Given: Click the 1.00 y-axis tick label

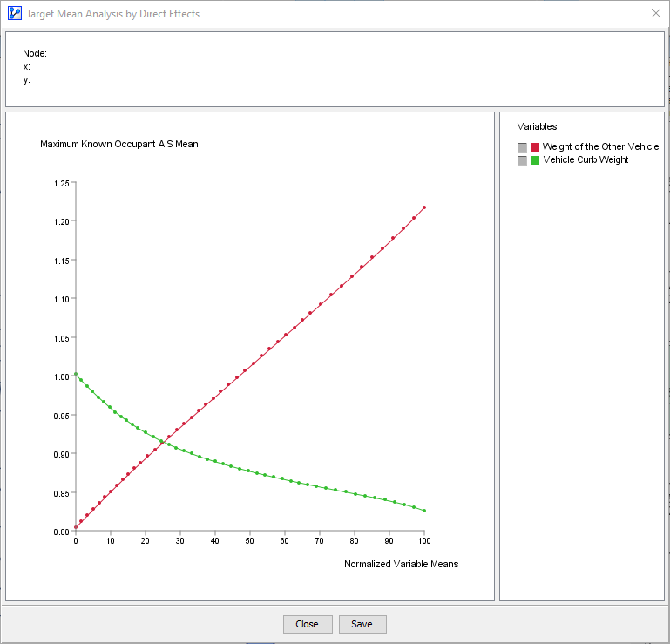Looking at the screenshot, I should coord(62,377).
